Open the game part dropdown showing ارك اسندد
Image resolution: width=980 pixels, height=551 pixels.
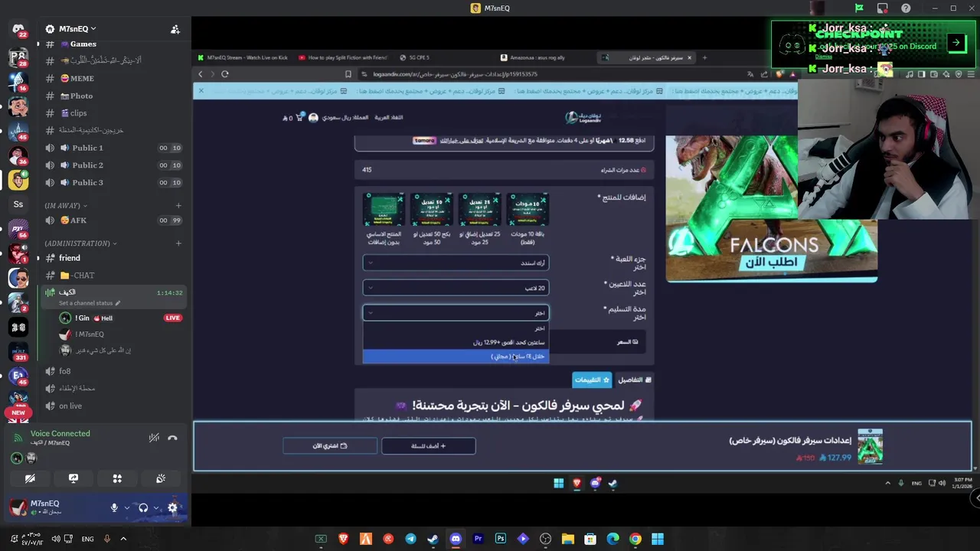(456, 262)
